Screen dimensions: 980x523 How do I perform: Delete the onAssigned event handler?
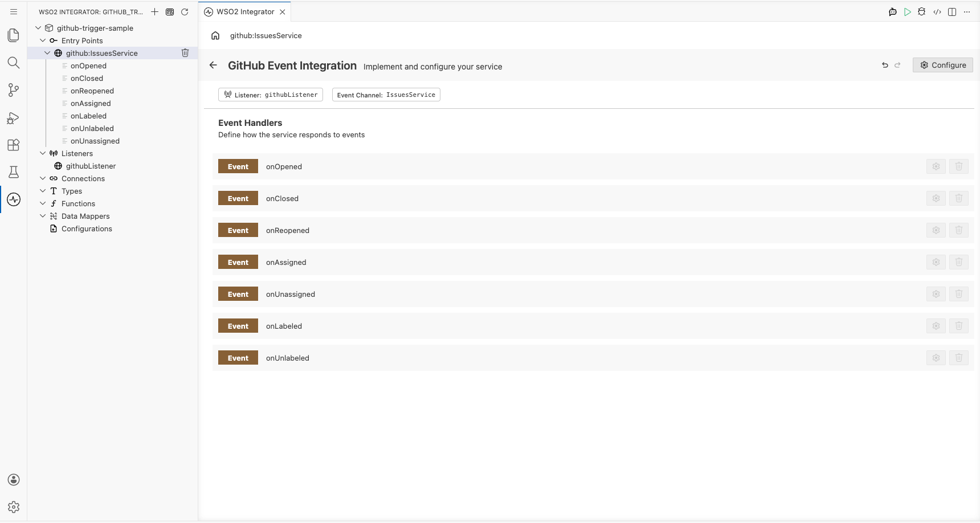tap(959, 262)
